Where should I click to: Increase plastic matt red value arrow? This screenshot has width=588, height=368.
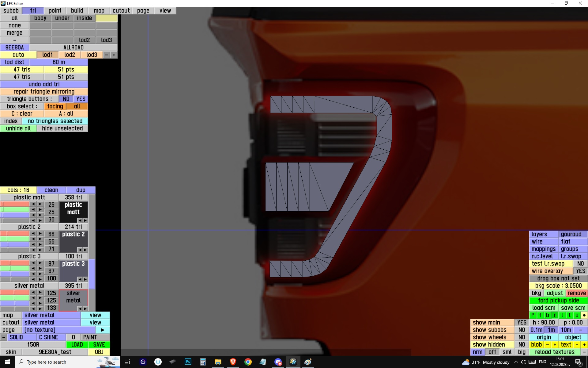pyautogui.click(x=40, y=204)
